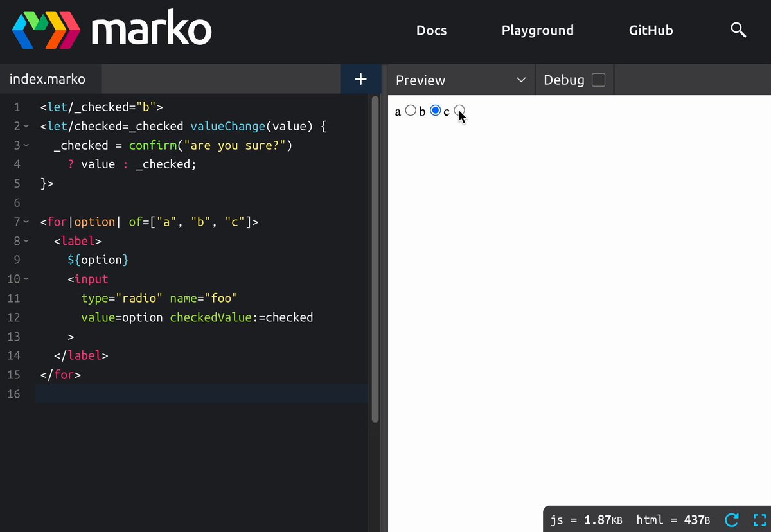The image size is (771, 532).
Task: Collapse the fold arrow at line 3
Action: tap(26, 146)
